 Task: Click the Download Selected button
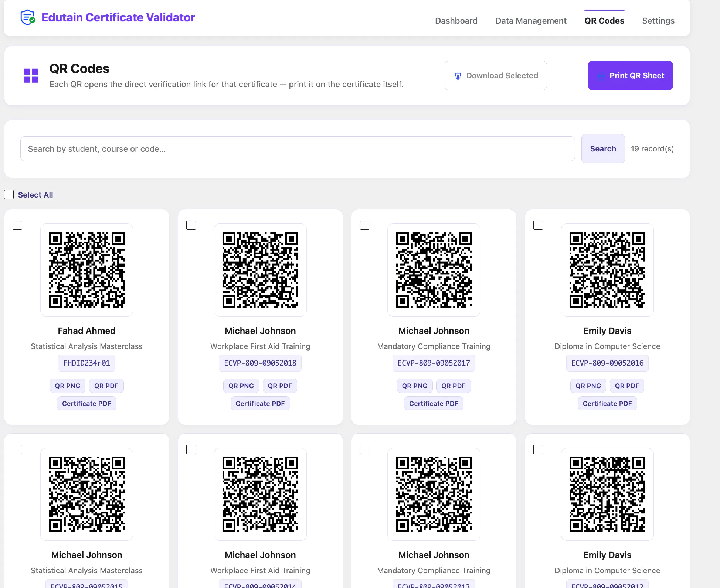pyautogui.click(x=496, y=76)
